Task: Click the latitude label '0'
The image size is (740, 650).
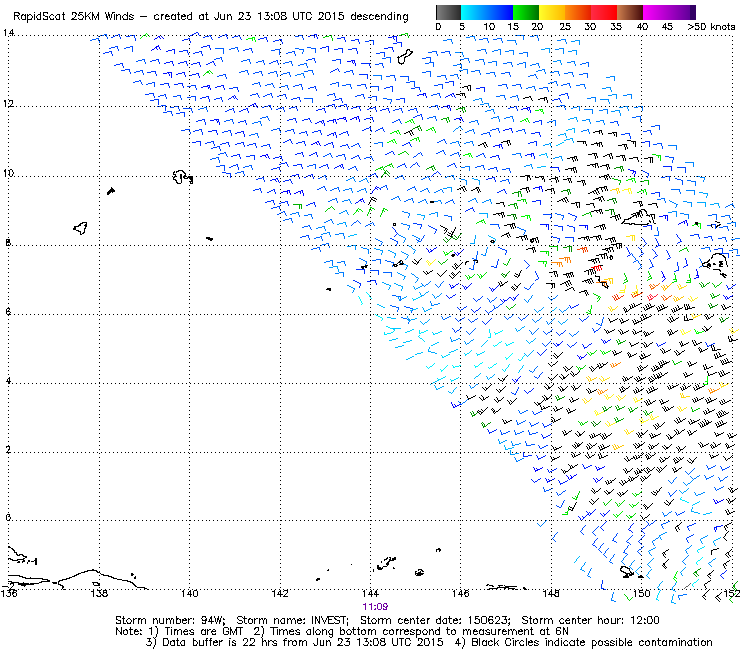Action: [x=8, y=518]
